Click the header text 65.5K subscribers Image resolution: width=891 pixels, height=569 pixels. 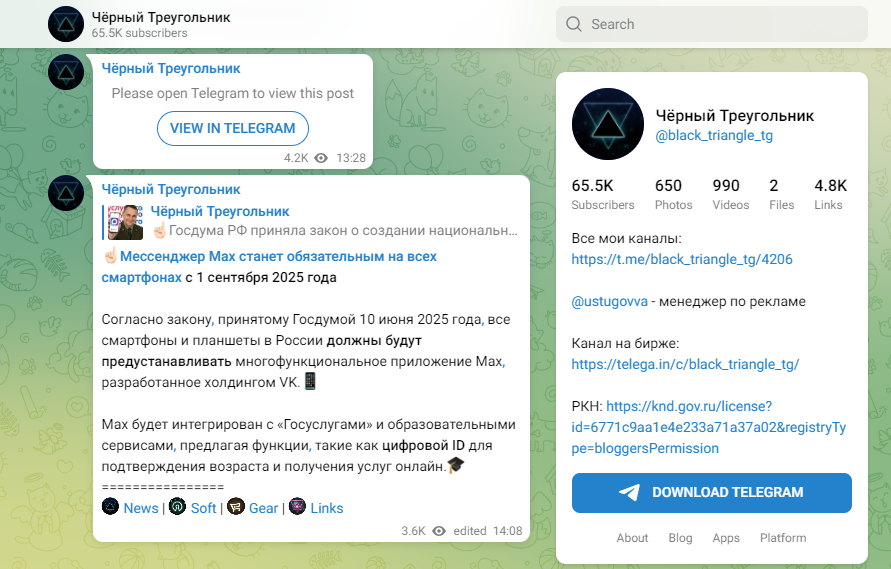pyautogui.click(x=139, y=33)
